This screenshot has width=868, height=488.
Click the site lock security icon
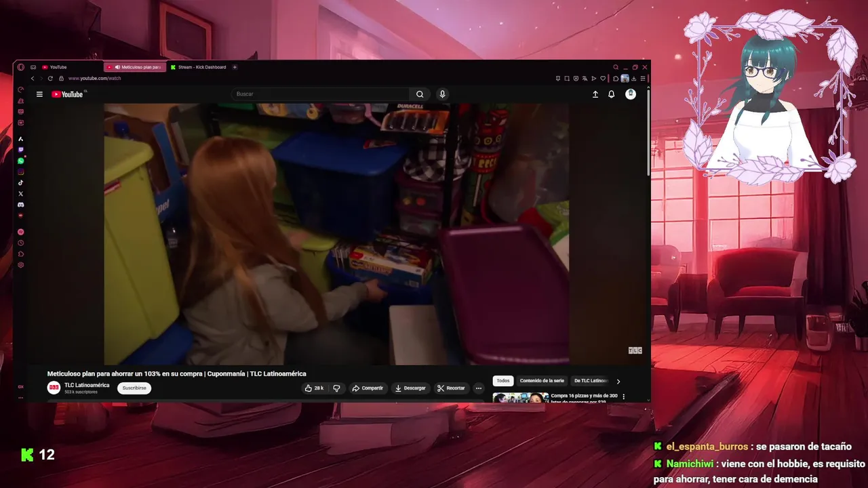coord(62,79)
